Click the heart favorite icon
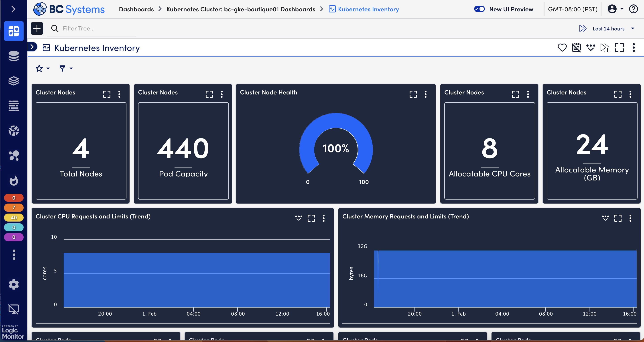Viewport: 644px width, 342px height. click(562, 47)
